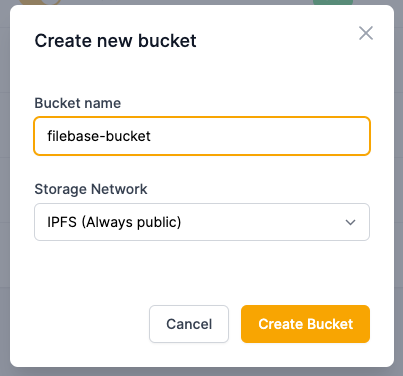Dismiss dialog using the X icon

click(x=366, y=33)
